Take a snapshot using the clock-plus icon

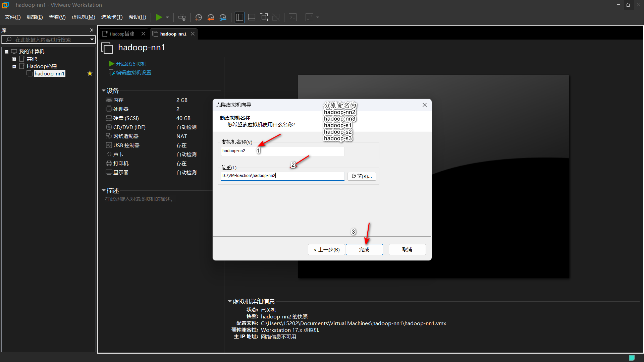199,17
